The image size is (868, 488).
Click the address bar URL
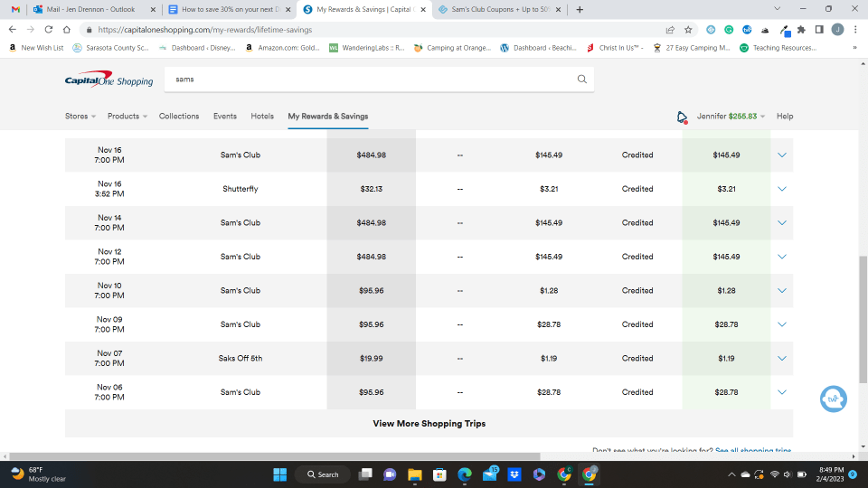click(x=205, y=30)
